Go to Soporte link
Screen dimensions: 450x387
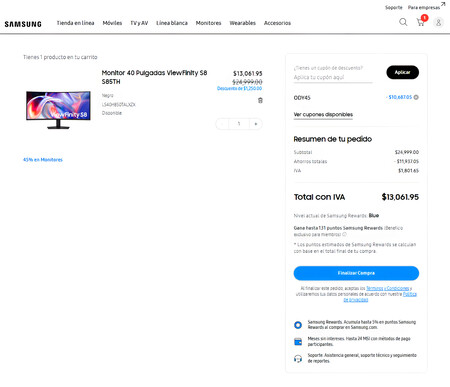tap(394, 7)
